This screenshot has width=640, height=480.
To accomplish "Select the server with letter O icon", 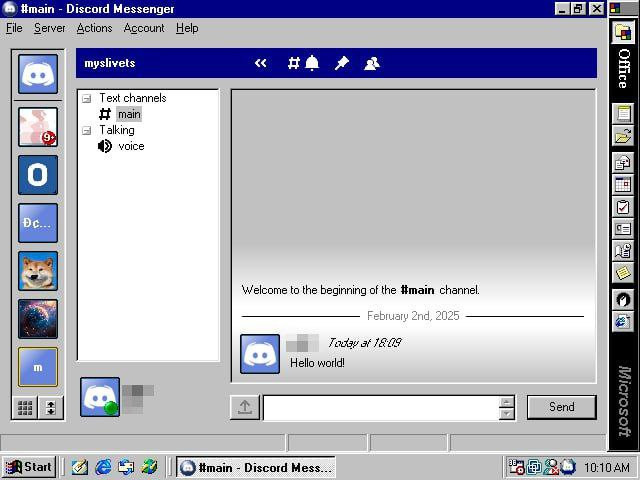I will coord(38,175).
